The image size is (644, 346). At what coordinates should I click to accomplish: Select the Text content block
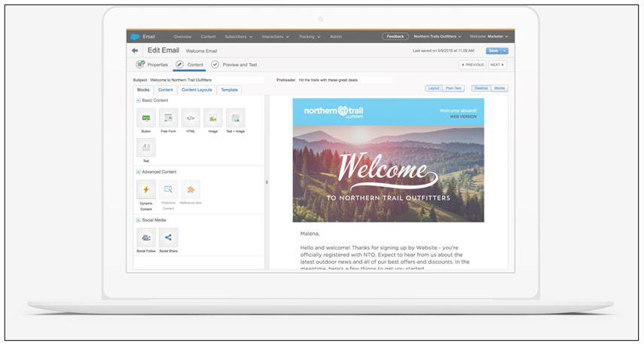pos(146,147)
